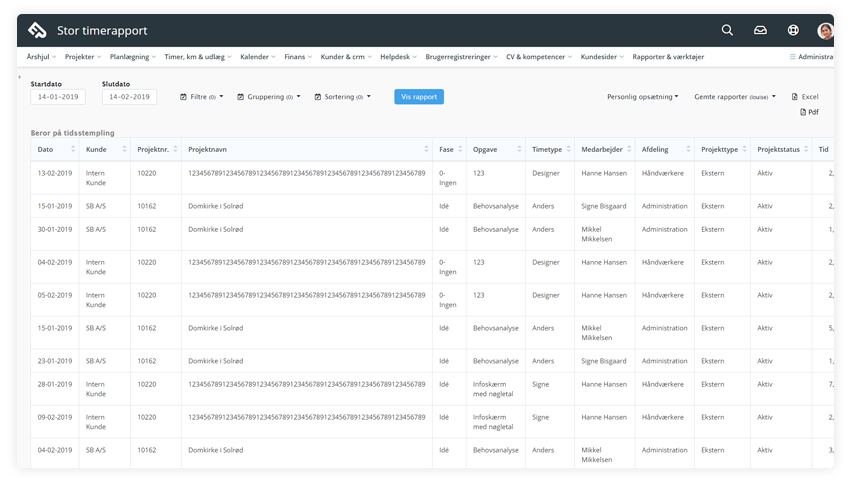
Task: Click the Startdato date field
Action: (x=58, y=97)
